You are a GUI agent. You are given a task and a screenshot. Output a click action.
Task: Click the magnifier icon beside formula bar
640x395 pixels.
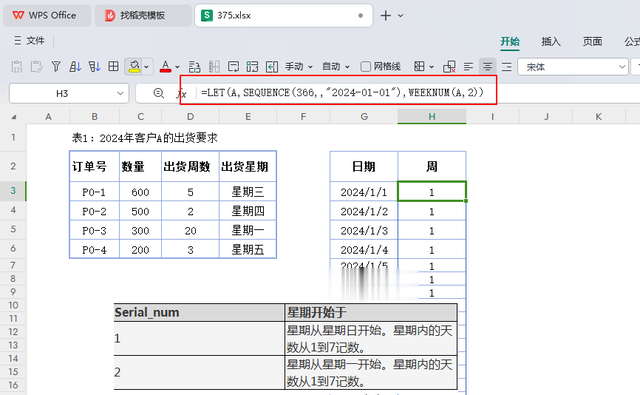click(x=159, y=93)
